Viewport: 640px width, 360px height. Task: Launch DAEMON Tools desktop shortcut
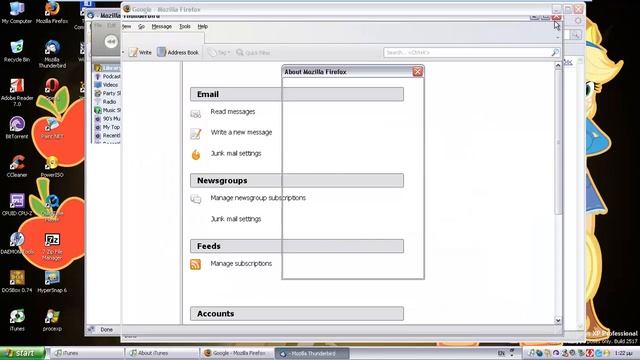tap(17, 242)
